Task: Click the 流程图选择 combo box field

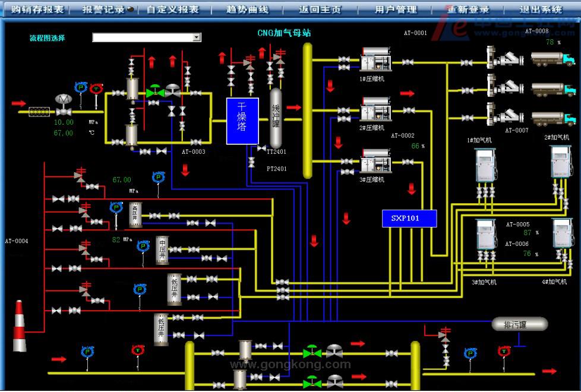Action: coord(143,37)
